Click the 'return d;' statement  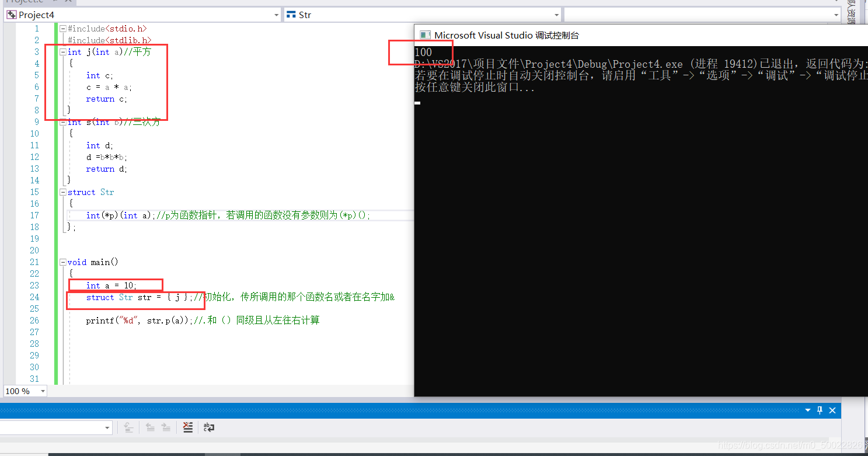(x=106, y=168)
